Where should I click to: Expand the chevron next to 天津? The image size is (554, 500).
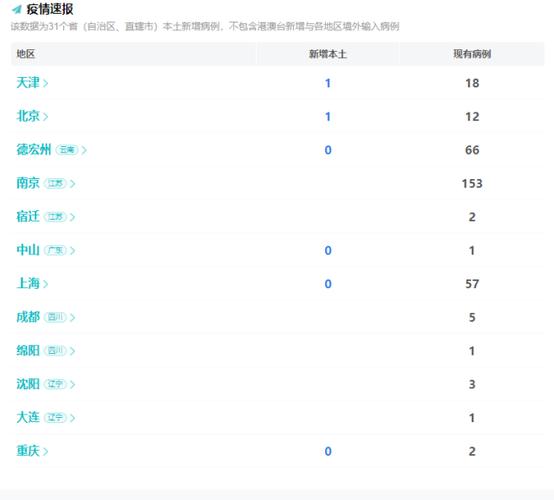(46, 83)
